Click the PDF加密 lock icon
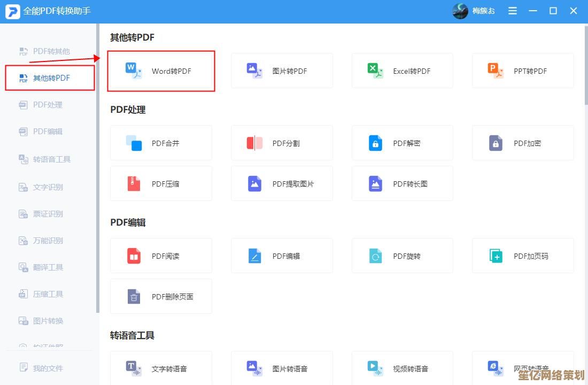Viewport: 588px width, 385px height. pyautogui.click(x=496, y=143)
